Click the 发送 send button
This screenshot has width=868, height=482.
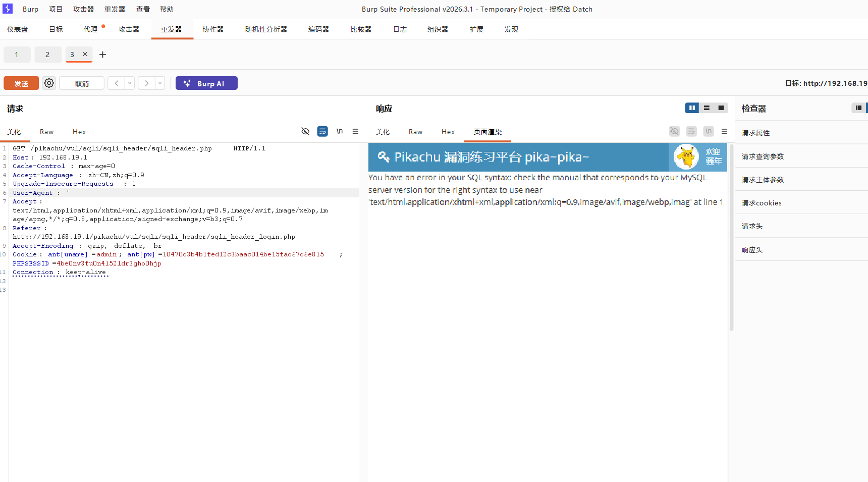[21, 83]
